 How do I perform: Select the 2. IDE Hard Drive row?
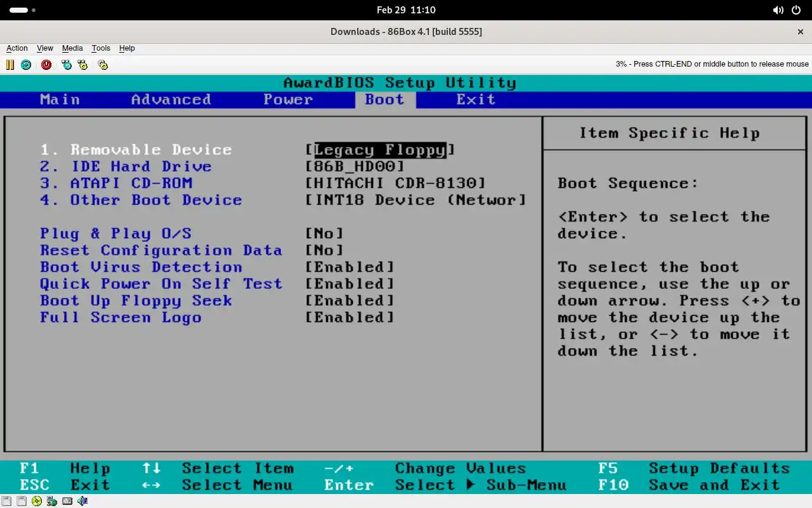[126, 166]
